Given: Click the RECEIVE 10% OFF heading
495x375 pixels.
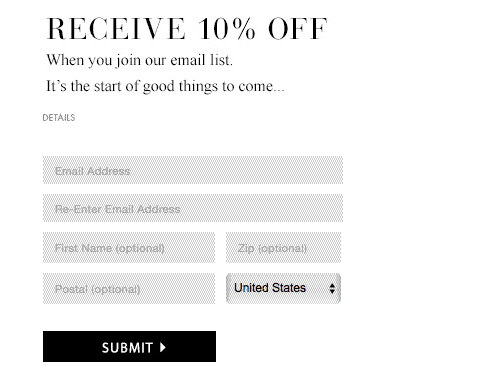Looking at the screenshot, I should pyautogui.click(x=187, y=29).
